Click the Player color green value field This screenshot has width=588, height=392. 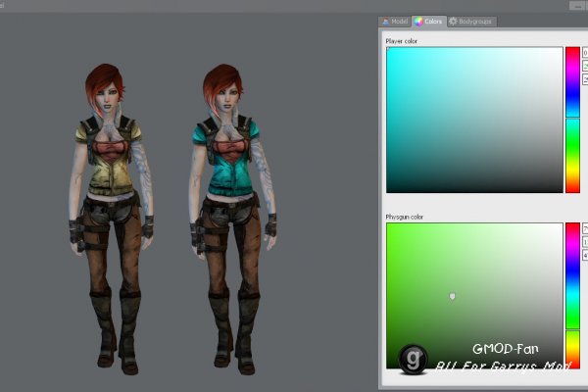click(x=585, y=66)
